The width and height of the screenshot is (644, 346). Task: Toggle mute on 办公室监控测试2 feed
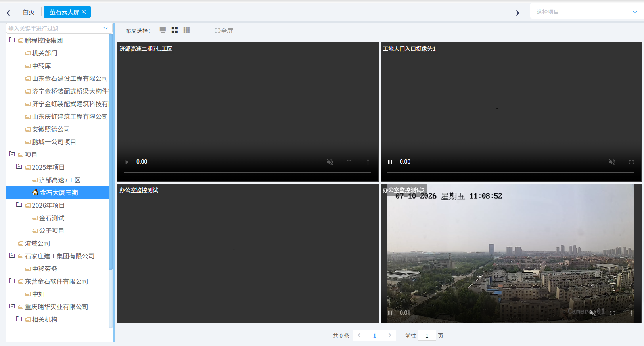tap(593, 313)
